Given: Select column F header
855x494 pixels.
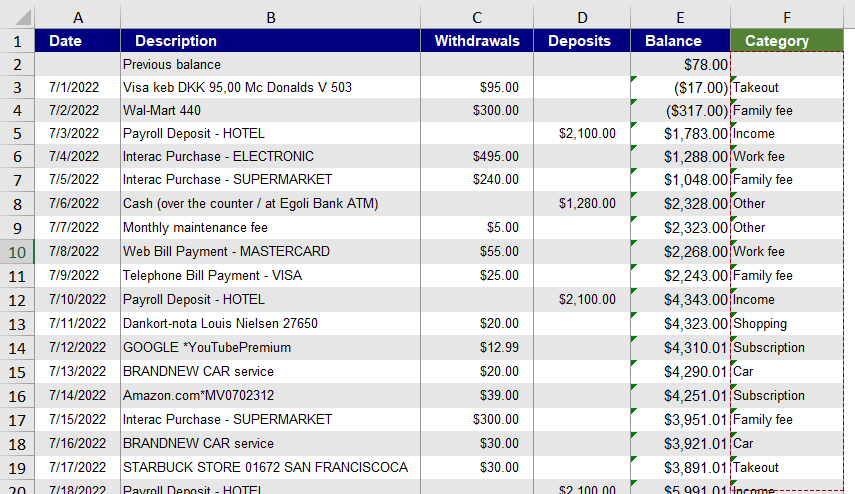Looking at the screenshot, I should coord(786,16).
